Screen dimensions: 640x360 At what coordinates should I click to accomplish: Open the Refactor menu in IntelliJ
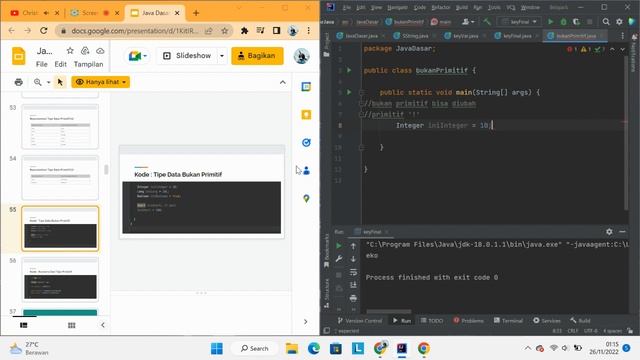click(440, 7)
